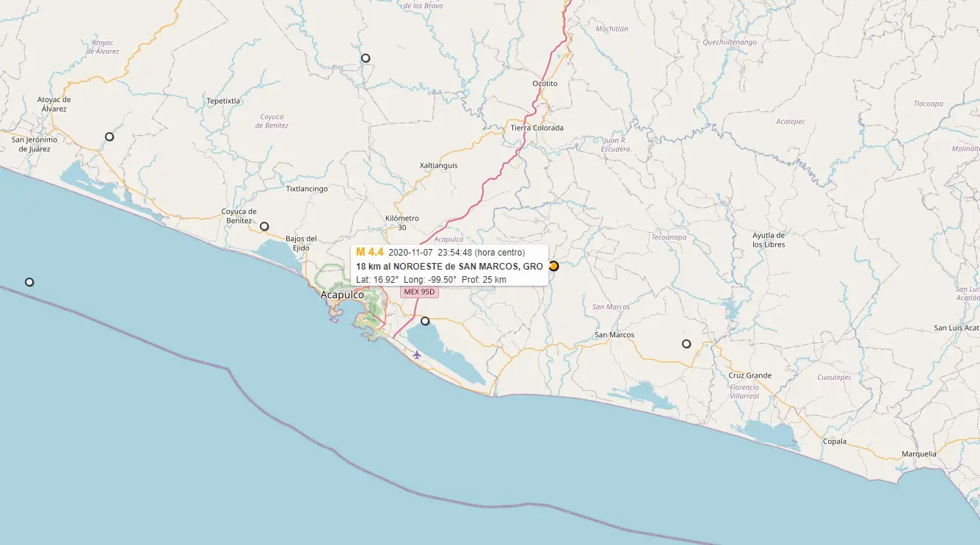Click the Acapulco city label
980x545 pixels.
342,295
